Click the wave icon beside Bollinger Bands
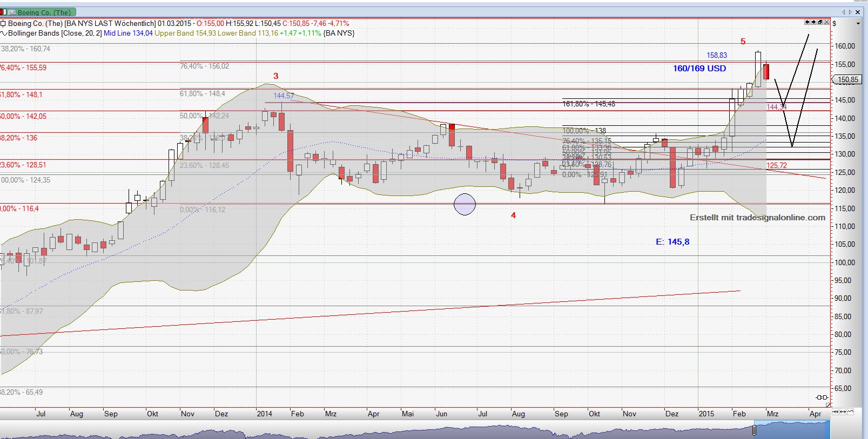868x439 pixels. tap(3, 33)
